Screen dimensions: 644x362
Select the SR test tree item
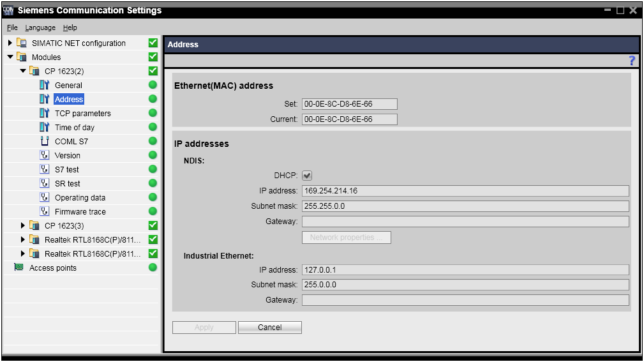tap(68, 183)
